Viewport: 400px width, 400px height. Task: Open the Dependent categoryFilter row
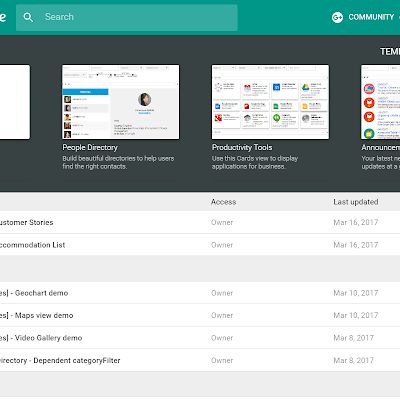pos(200,360)
